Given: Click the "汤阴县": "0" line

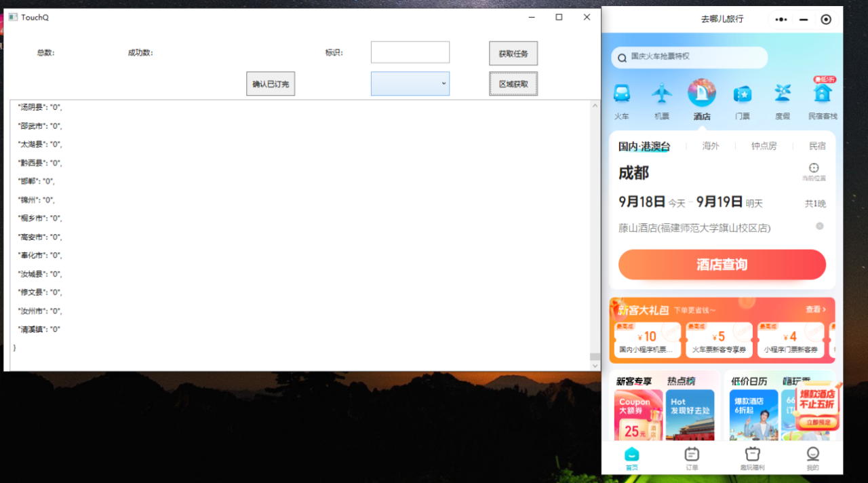Looking at the screenshot, I should tap(41, 107).
